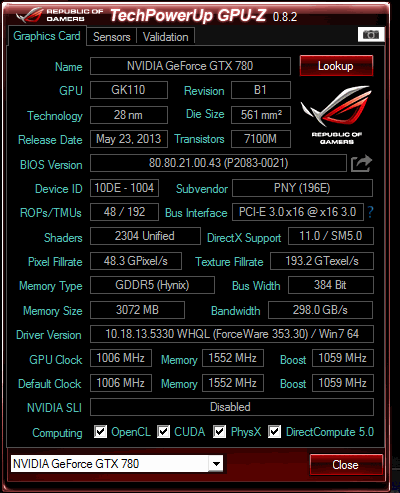Viewport: 400px width, 493px height.
Task: Click the Lookup button
Action: (x=336, y=66)
